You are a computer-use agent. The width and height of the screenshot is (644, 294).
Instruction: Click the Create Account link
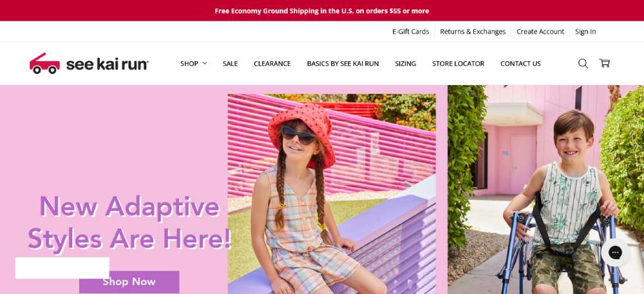pyautogui.click(x=540, y=32)
